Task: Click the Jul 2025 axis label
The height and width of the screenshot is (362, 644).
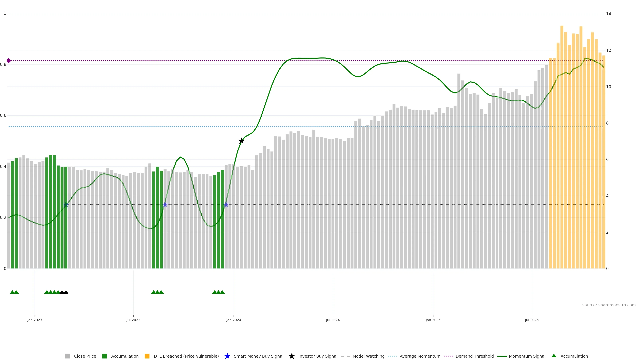Action: click(x=532, y=320)
